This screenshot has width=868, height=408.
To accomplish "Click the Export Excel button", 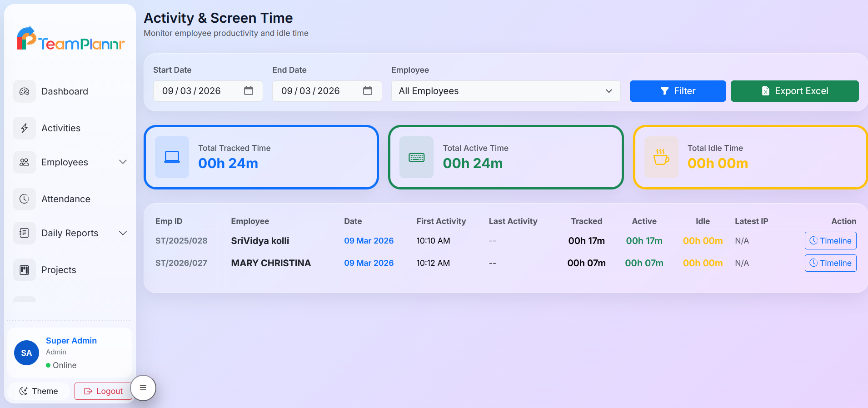I will tap(794, 91).
